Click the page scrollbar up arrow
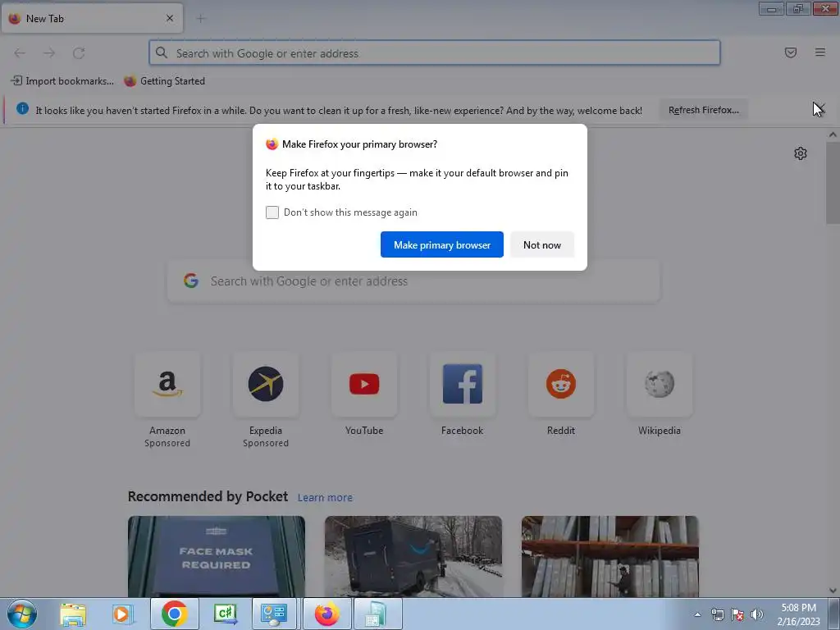This screenshot has height=630, width=840. [833, 135]
